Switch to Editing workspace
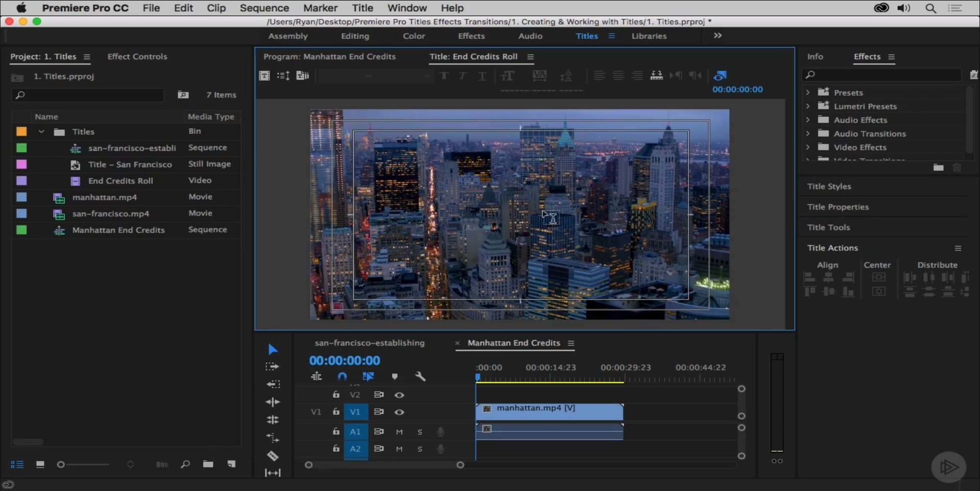This screenshot has height=491, width=980. (355, 36)
